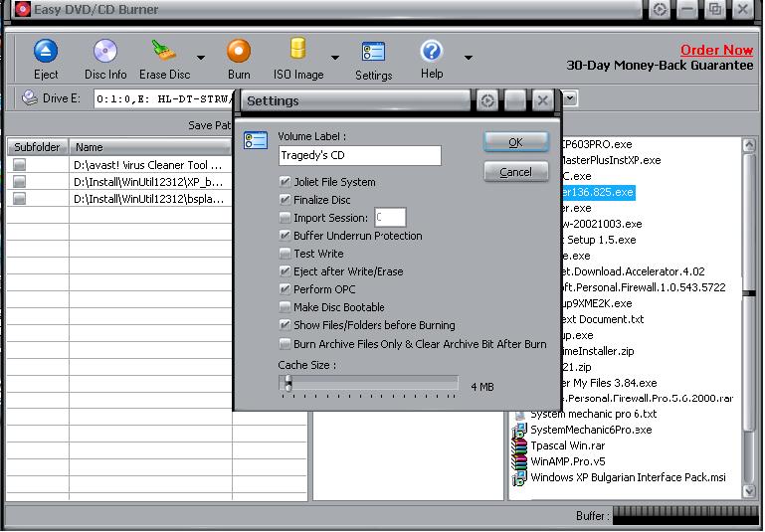
Task: Start burning with the Burn icon
Action: pos(239,51)
